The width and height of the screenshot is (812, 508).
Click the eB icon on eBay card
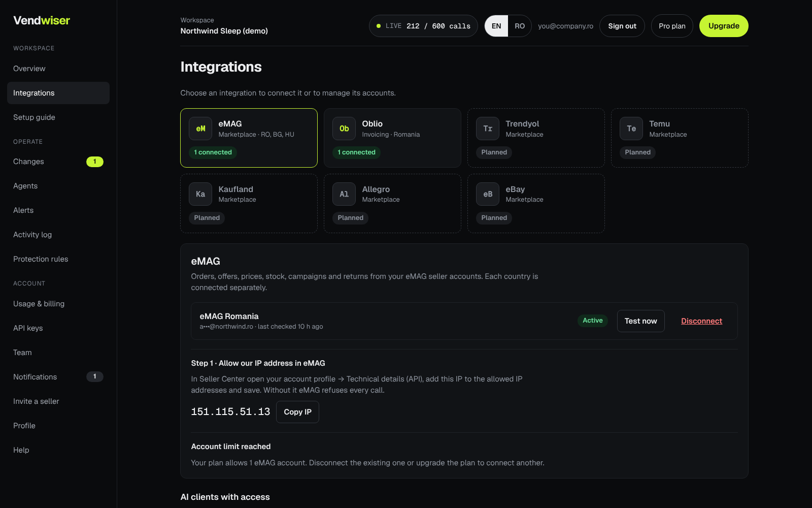[x=488, y=194]
